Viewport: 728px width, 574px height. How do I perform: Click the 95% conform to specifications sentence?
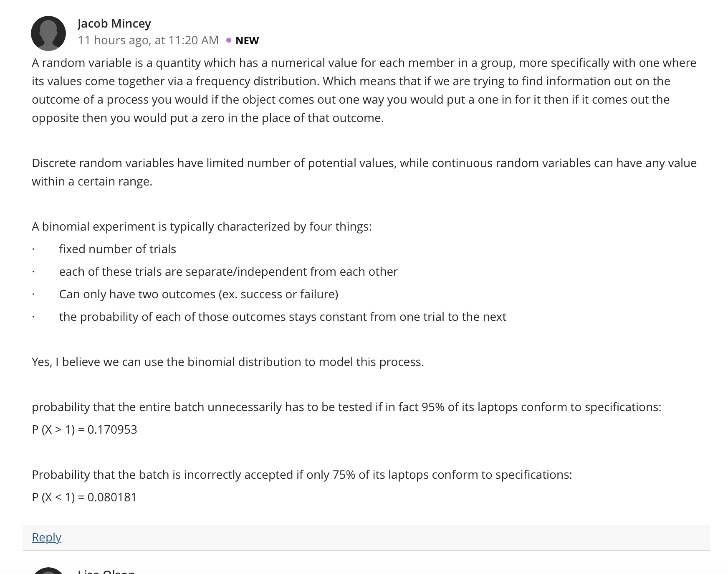(x=346, y=407)
